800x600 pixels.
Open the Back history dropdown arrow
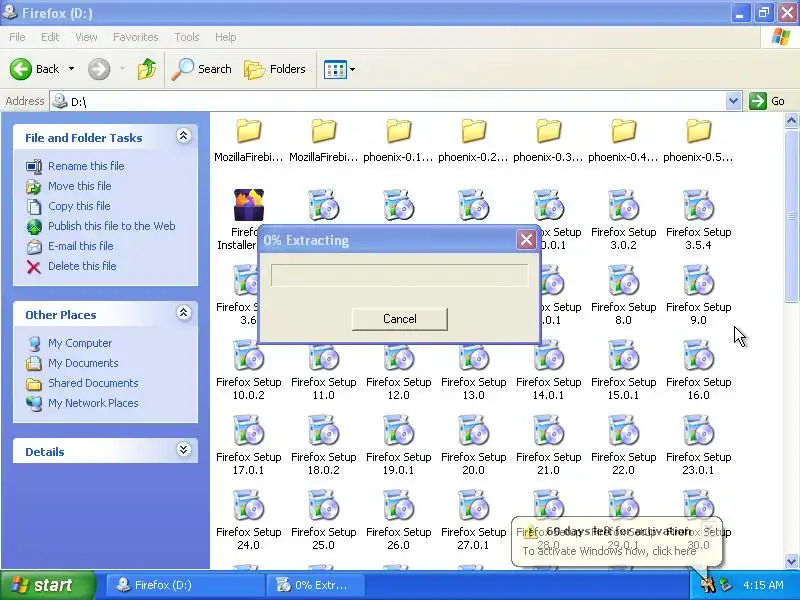(x=71, y=69)
